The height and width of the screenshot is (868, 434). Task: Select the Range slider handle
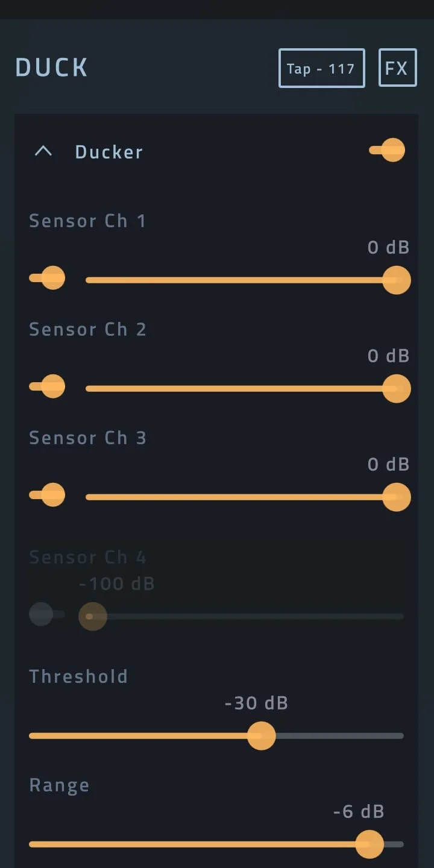point(370,844)
